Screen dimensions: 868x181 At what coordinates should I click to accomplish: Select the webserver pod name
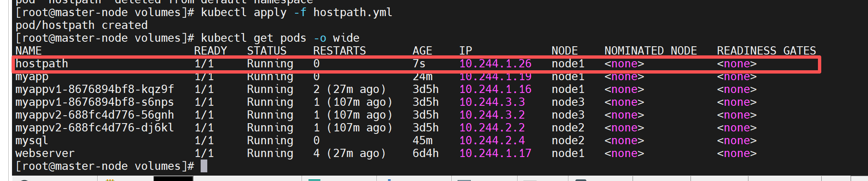coord(45,153)
